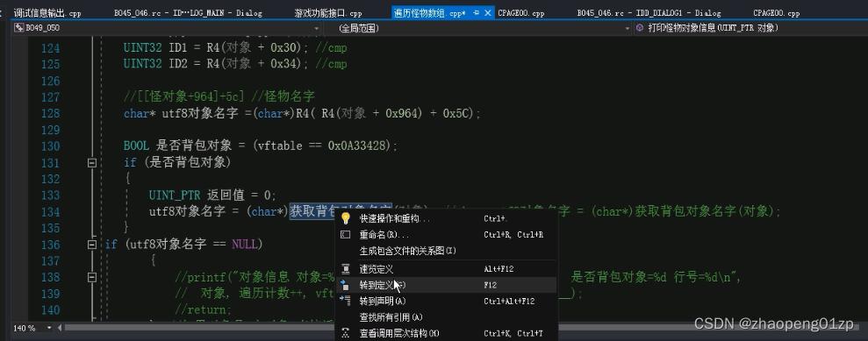Click the BOOL keyword on line 130
The image size is (868, 341).
pyautogui.click(x=136, y=146)
